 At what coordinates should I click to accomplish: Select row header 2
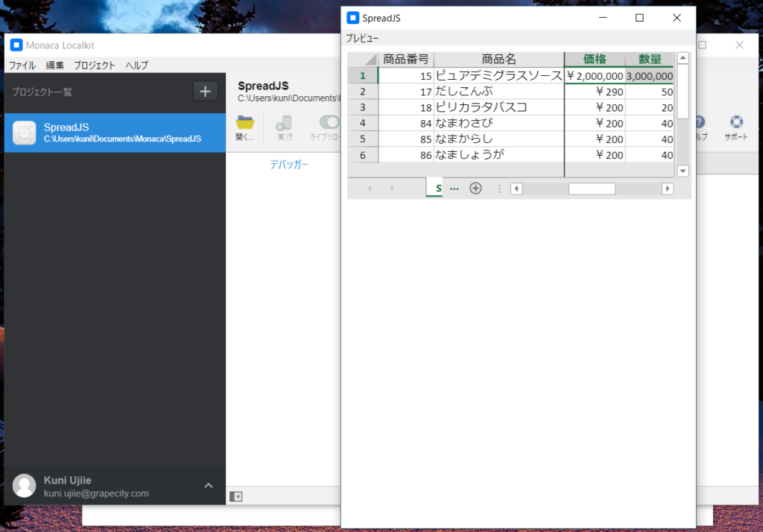pos(363,92)
